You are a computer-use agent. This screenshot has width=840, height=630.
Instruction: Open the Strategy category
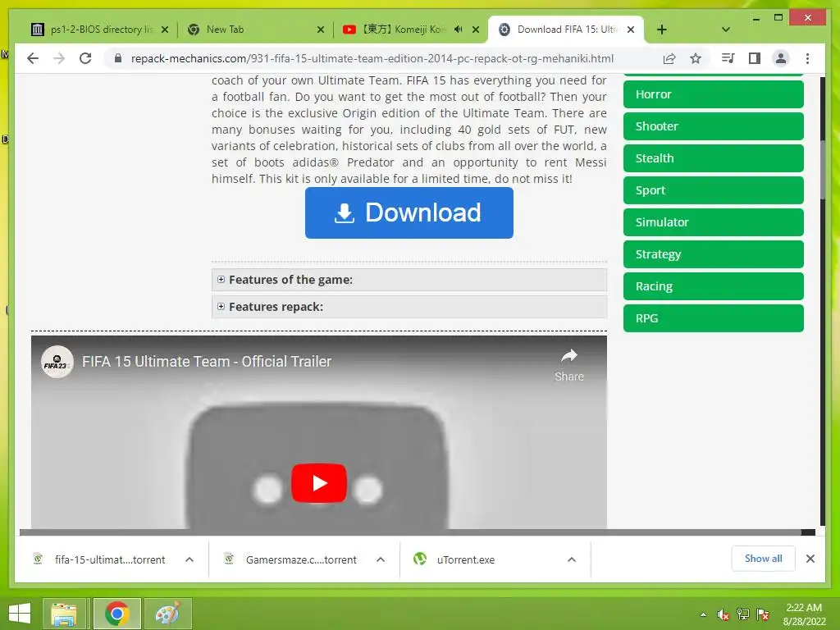tap(714, 254)
